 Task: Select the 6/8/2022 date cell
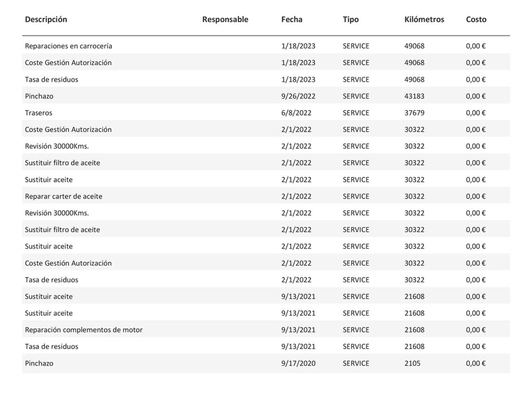point(296,113)
